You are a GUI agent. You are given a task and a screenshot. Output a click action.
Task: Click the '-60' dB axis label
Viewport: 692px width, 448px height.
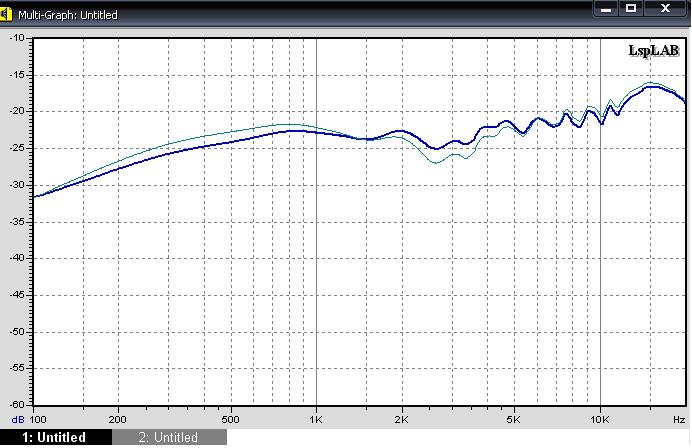(18, 404)
